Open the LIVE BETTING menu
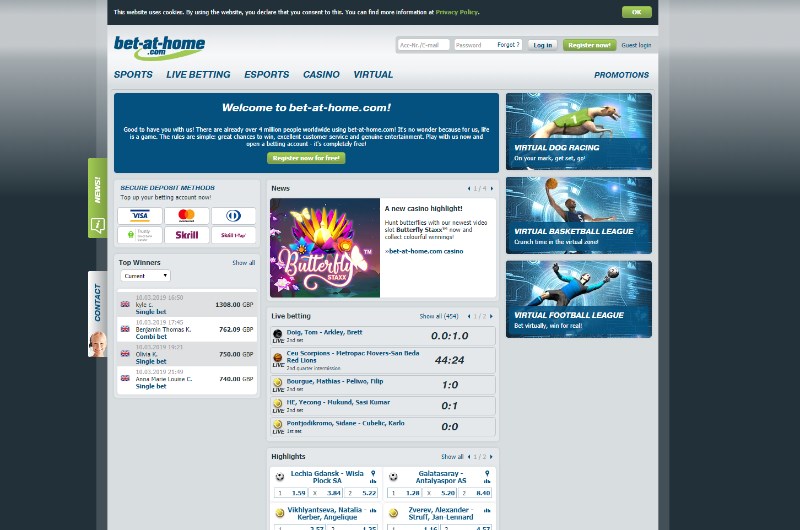 198,74
